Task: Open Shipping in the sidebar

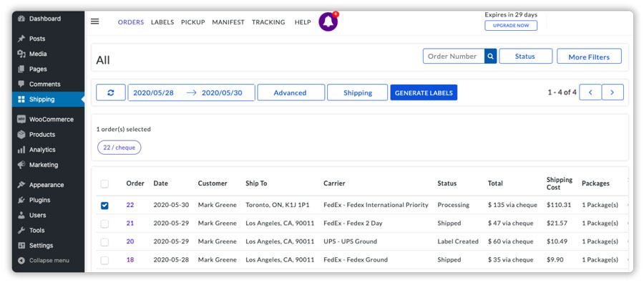Action: (x=48, y=99)
